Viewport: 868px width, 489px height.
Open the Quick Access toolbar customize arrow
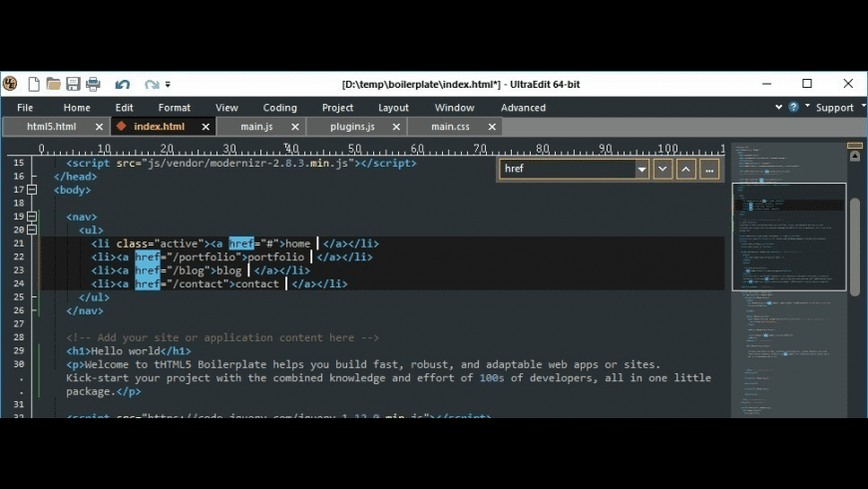coord(168,85)
